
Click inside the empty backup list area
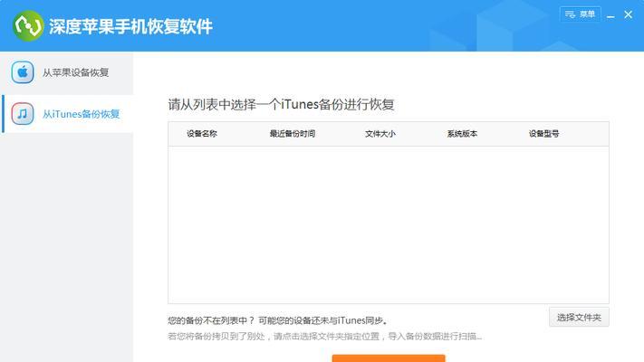coord(389,224)
